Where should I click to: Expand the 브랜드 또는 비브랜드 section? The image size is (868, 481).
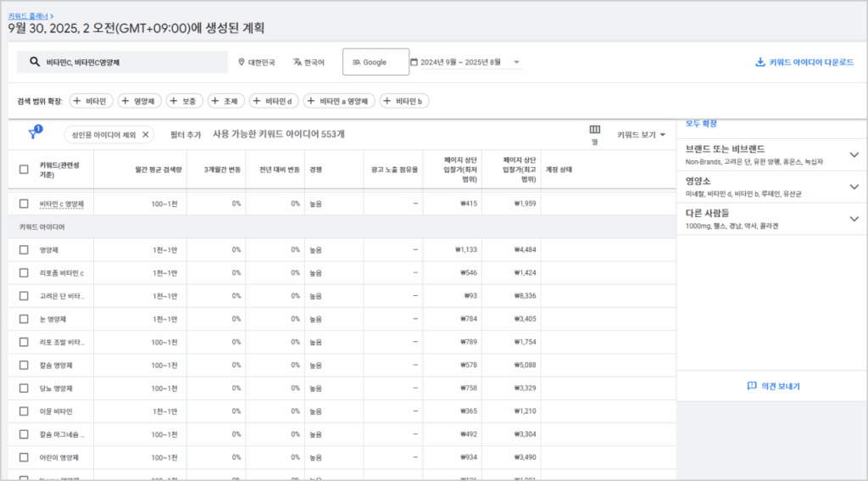854,154
